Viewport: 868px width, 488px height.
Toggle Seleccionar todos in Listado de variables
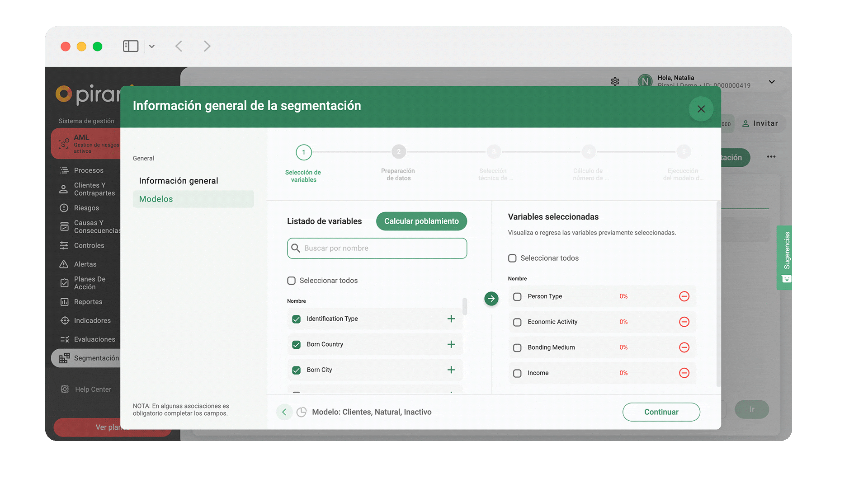(x=292, y=281)
